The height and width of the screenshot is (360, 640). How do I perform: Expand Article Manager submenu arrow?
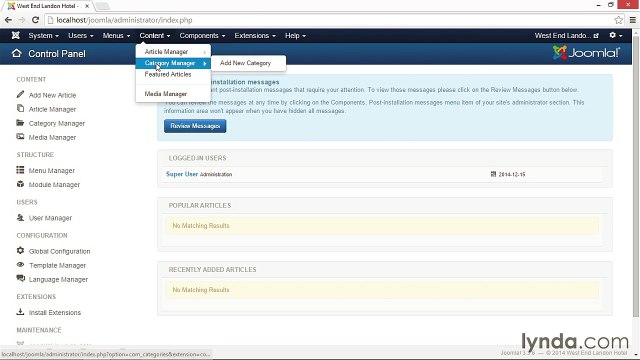[x=205, y=52]
